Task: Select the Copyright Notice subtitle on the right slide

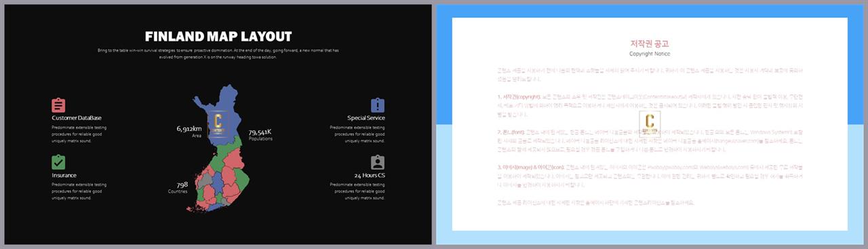Action: point(650,54)
